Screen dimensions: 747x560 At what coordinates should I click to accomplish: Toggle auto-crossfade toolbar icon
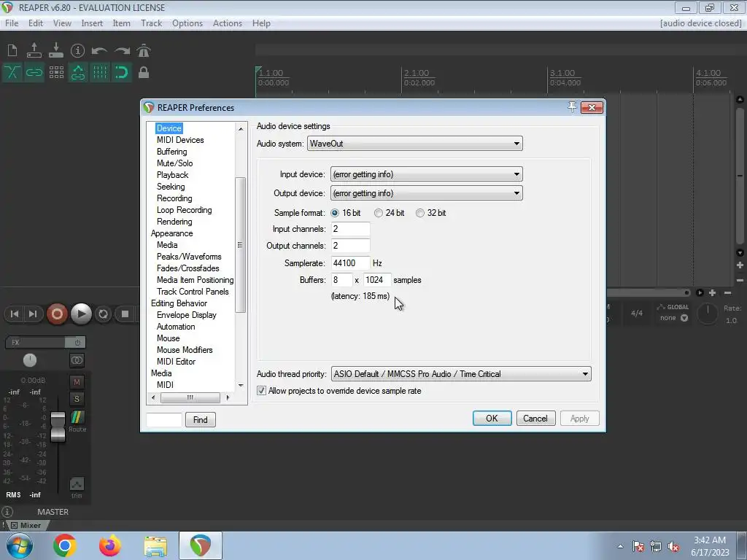12,72
